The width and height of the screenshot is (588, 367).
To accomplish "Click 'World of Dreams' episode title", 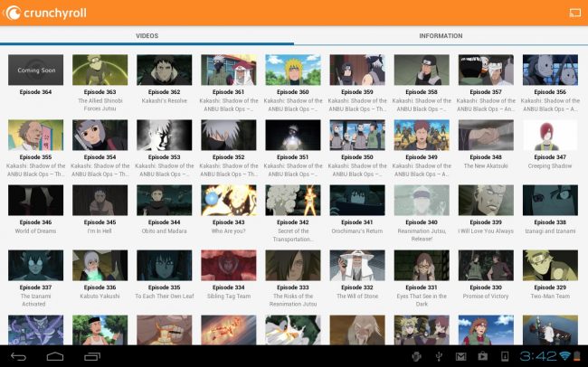I will click(35, 231).
